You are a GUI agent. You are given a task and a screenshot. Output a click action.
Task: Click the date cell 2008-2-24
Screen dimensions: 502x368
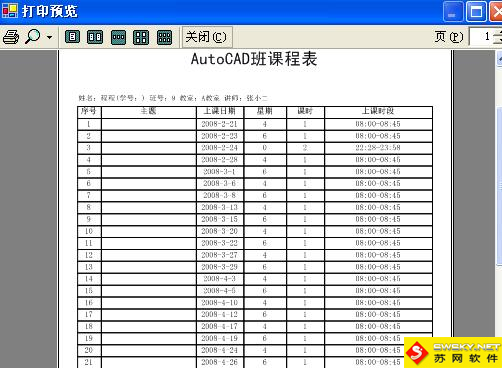[220, 148]
